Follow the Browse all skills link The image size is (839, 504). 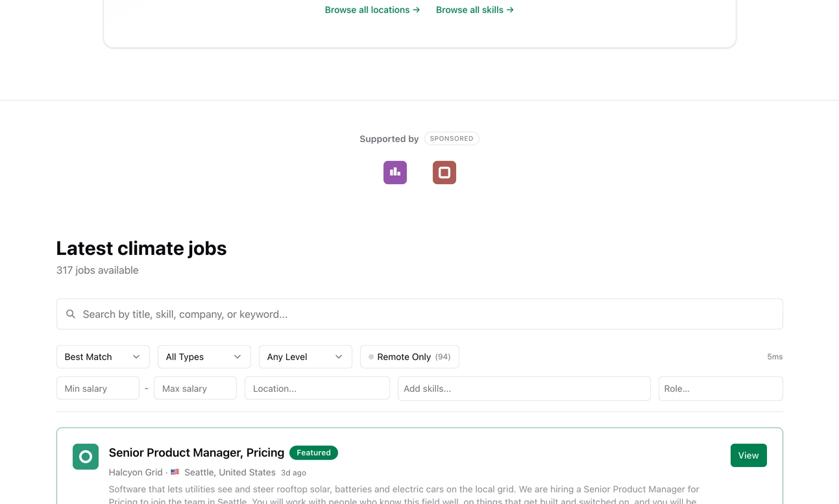tap(475, 10)
